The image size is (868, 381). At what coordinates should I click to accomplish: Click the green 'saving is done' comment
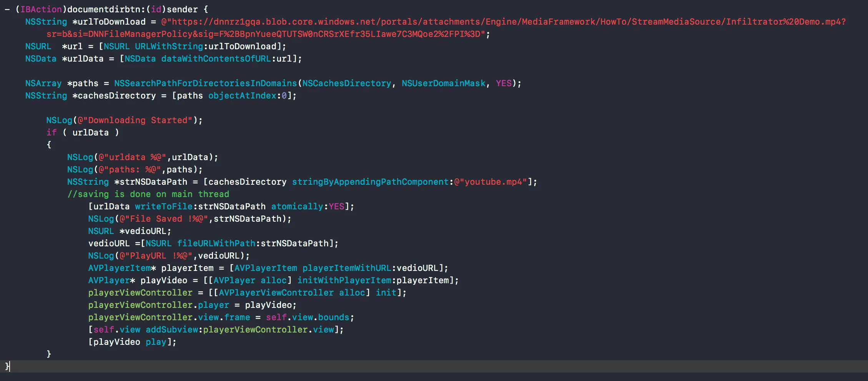click(x=148, y=194)
